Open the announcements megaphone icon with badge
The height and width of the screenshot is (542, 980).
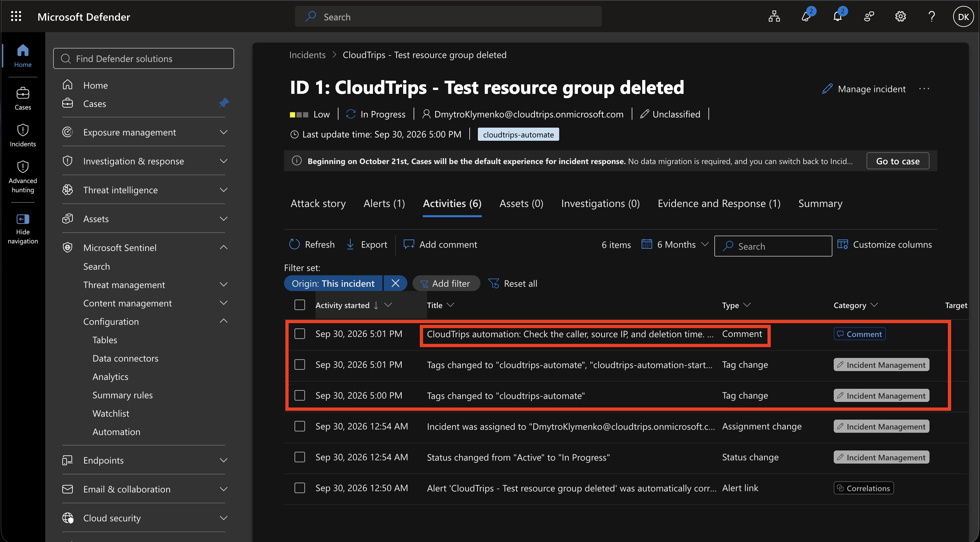point(806,16)
